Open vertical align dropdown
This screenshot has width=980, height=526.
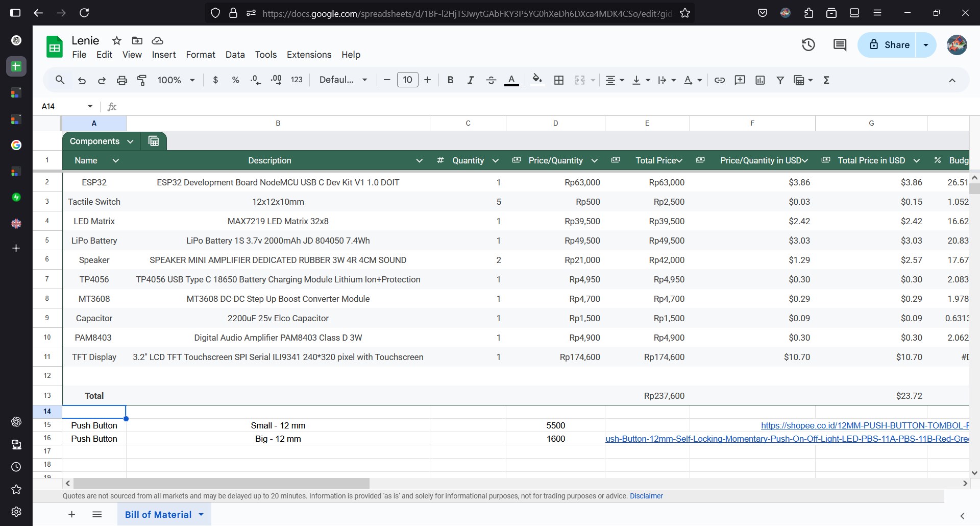point(641,80)
